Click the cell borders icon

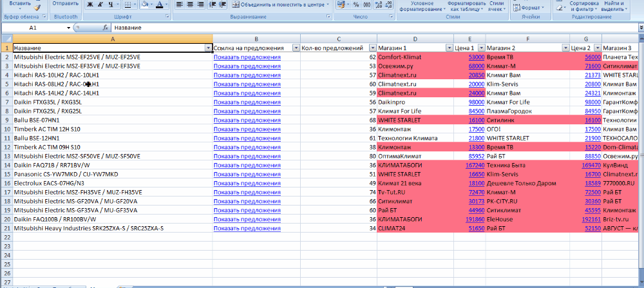pyautogui.click(x=128, y=5)
